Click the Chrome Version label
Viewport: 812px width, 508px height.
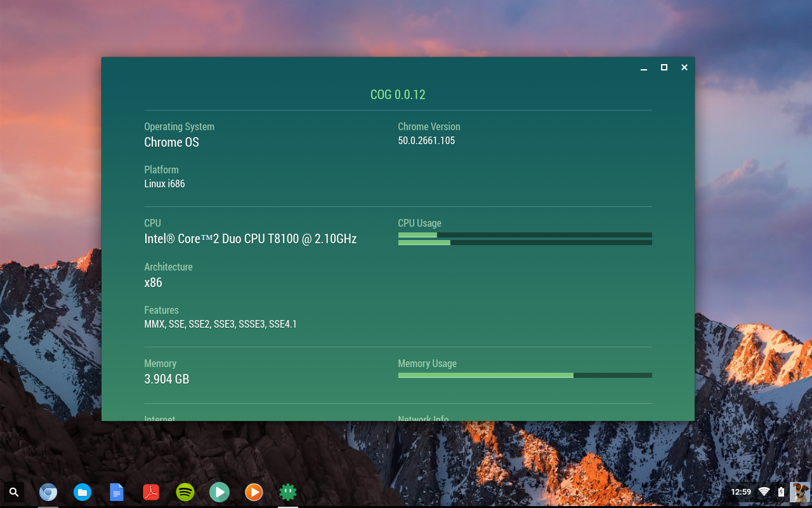[x=429, y=127]
